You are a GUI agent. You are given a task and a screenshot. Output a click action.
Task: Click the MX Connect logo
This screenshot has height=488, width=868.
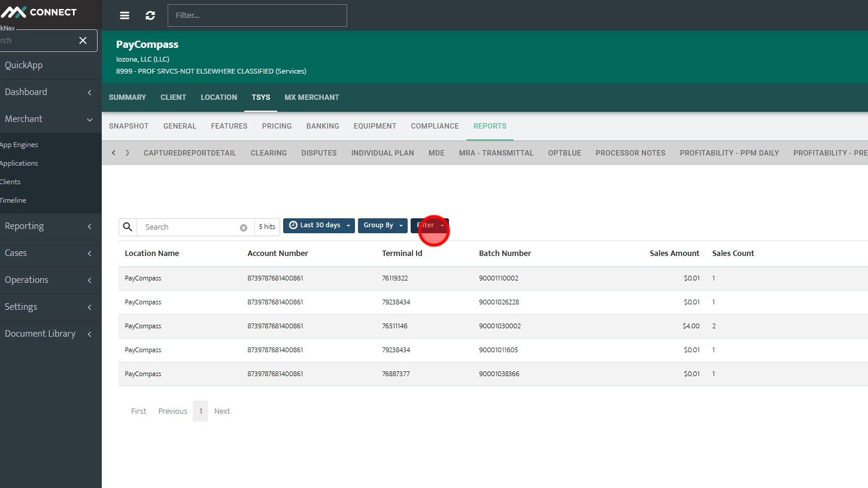click(x=40, y=12)
